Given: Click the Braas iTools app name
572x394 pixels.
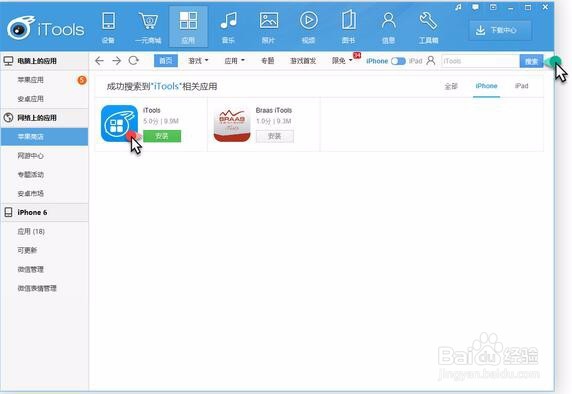Looking at the screenshot, I should [274, 110].
